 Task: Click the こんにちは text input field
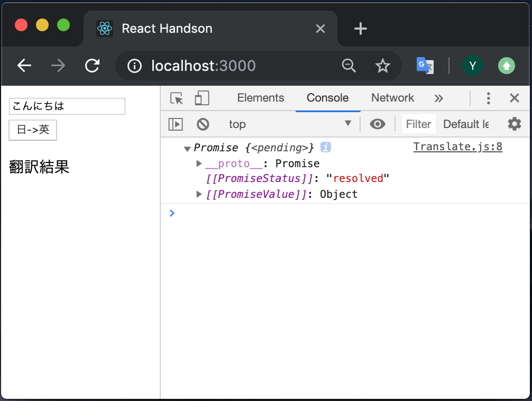pos(67,106)
